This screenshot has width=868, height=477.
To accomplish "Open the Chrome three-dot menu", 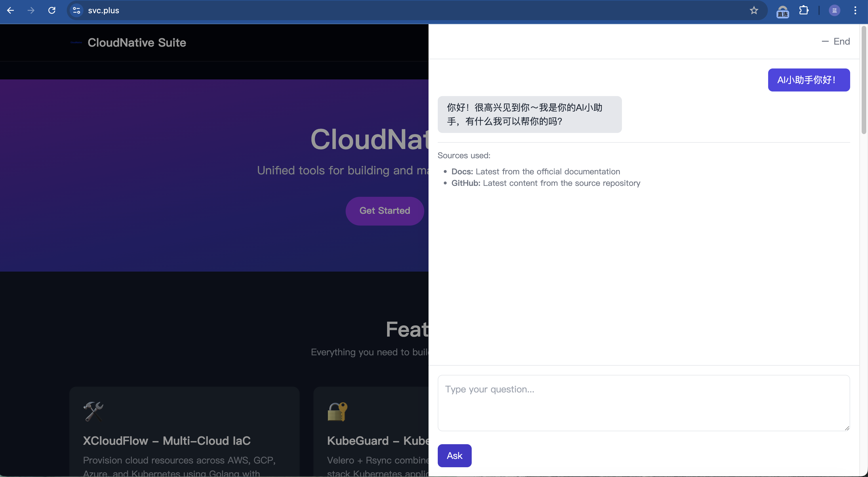I will (855, 10).
